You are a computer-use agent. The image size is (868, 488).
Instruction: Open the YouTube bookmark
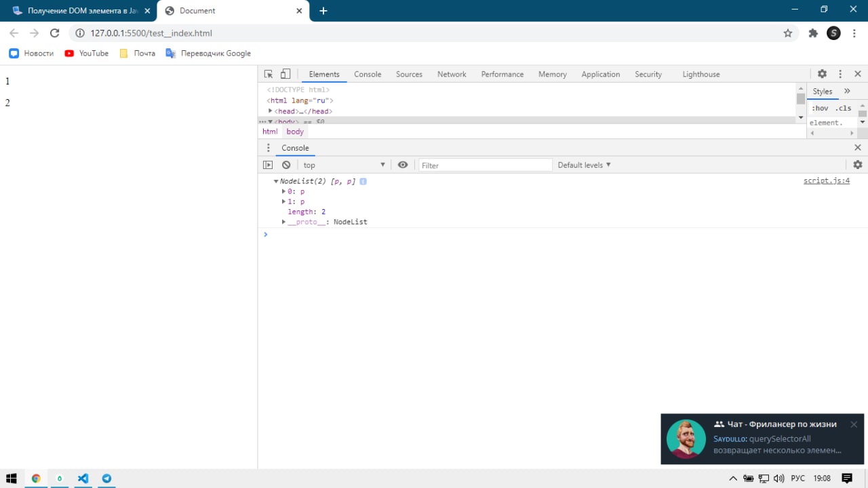[87, 53]
